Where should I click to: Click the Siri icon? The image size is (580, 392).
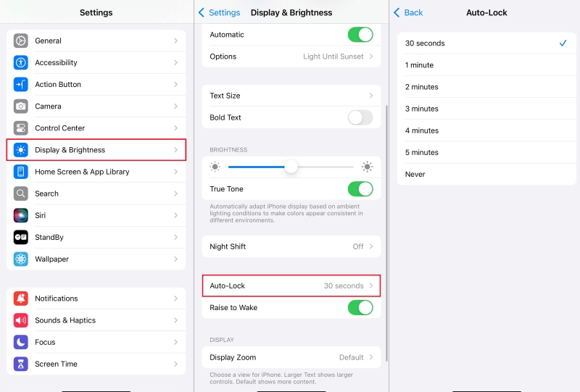click(x=21, y=215)
